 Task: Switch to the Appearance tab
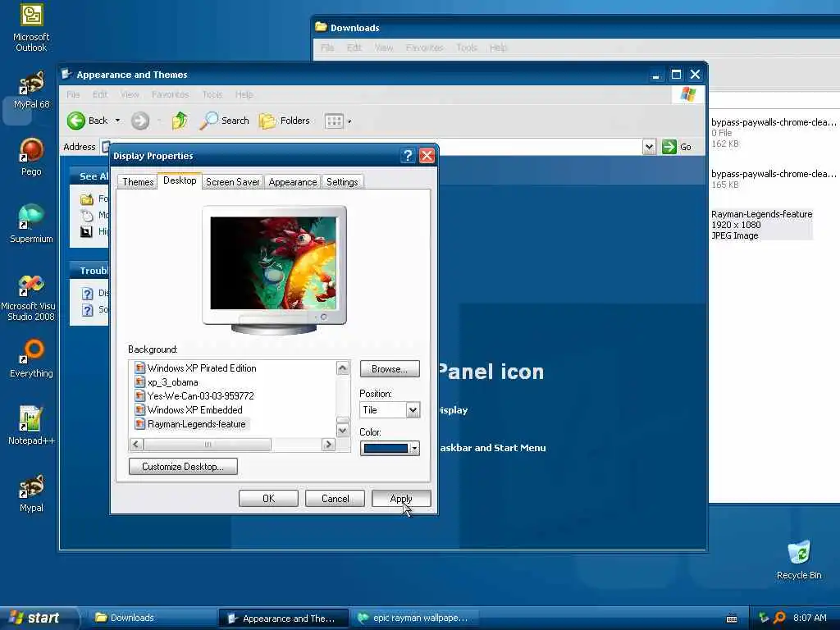(x=293, y=182)
